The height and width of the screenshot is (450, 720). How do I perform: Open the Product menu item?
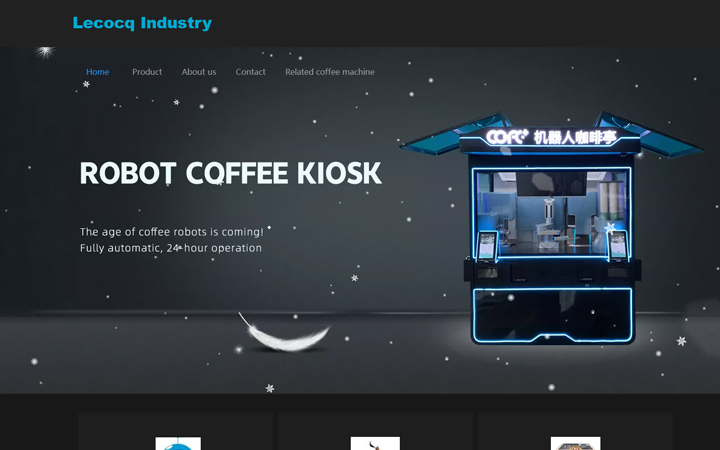(147, 72)
